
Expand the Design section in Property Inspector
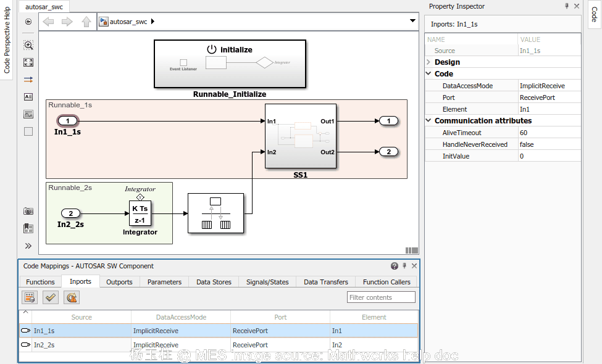pyautogui.click(x=427, y=62)
